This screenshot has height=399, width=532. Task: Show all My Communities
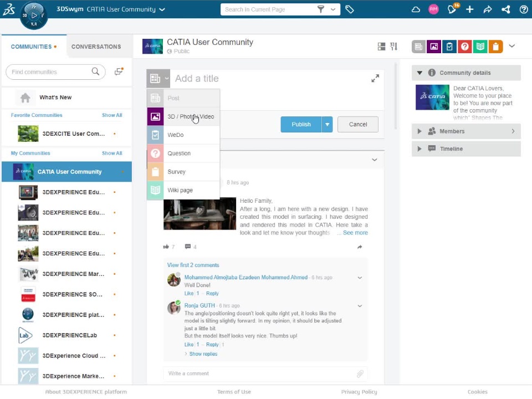tap(112, 154)
